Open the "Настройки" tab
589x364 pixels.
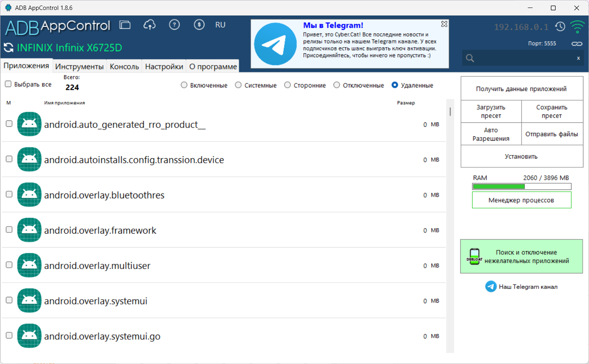(164, 66)
